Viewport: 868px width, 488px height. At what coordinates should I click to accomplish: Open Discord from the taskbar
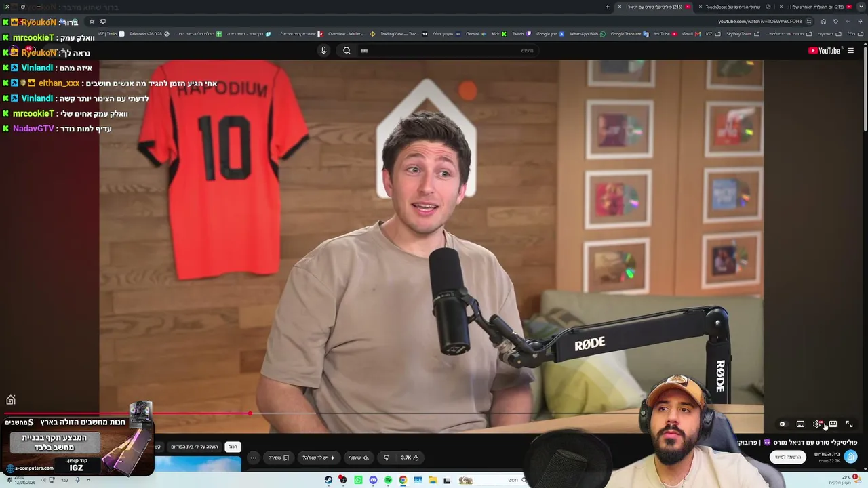(373, 480)
